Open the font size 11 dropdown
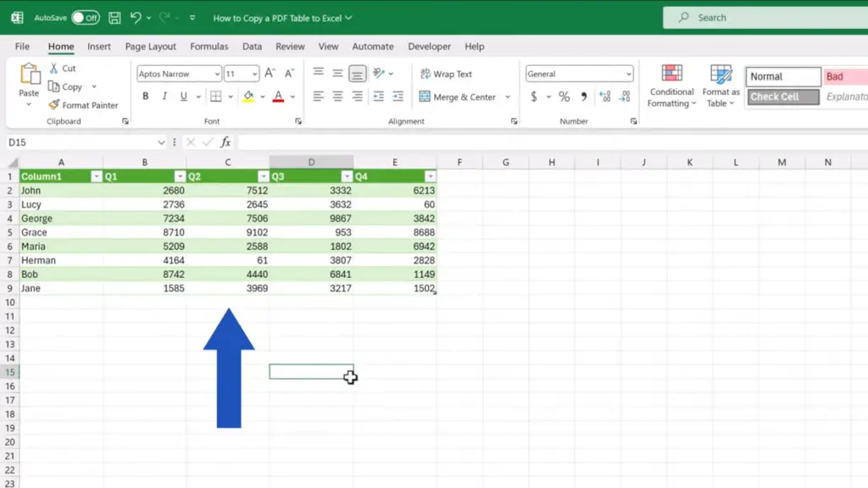Viewport: 868px width, 488px height. click(254, 74)
